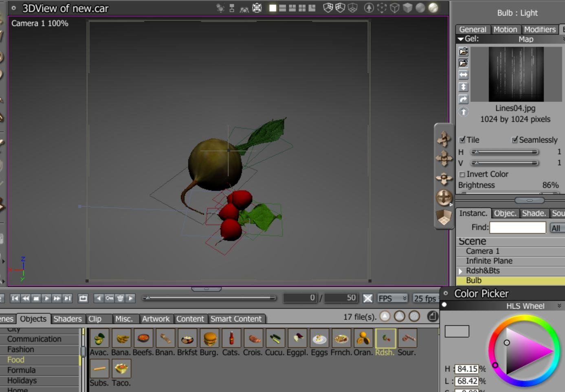
Task: Flip the gel map horizontally
Action: [464, 75]
